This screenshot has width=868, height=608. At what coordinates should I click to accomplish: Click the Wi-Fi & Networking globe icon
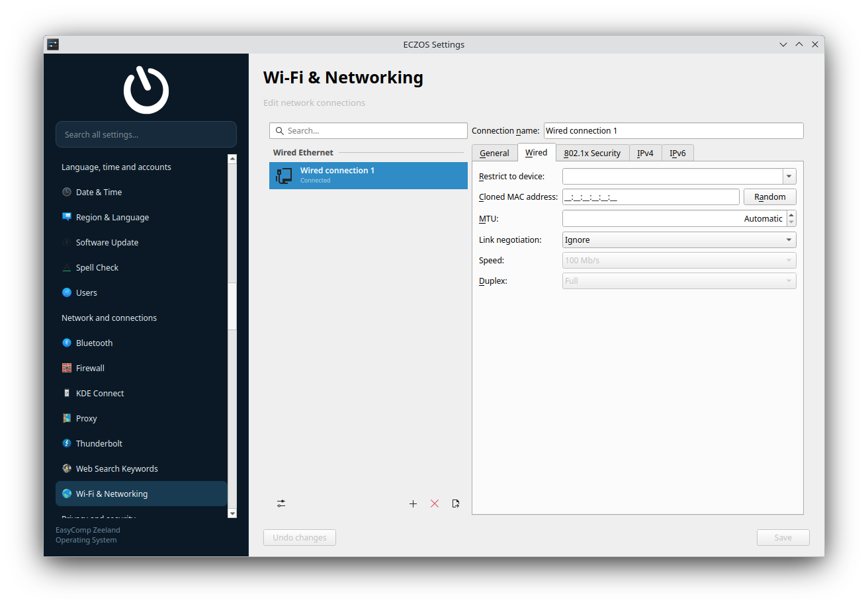pos(67,494)
